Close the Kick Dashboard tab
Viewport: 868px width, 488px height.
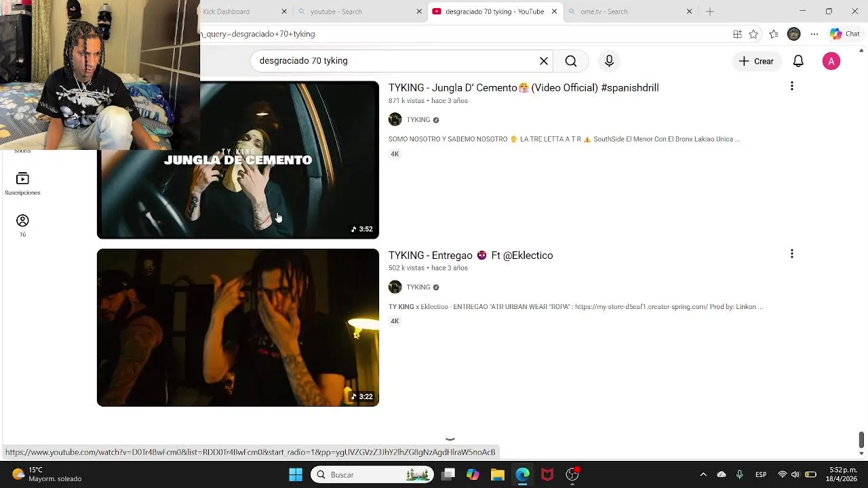point(284,12)
